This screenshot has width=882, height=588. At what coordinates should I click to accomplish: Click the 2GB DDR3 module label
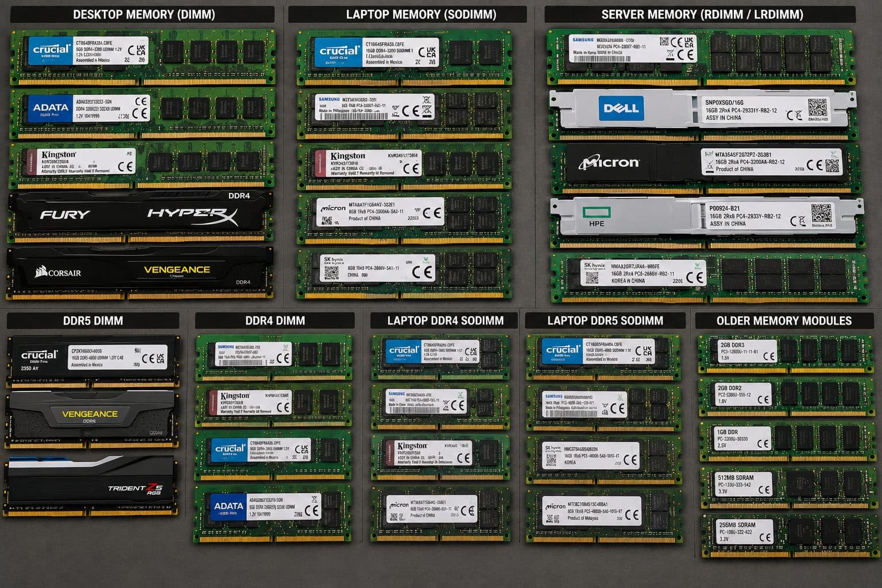point(746,351)
